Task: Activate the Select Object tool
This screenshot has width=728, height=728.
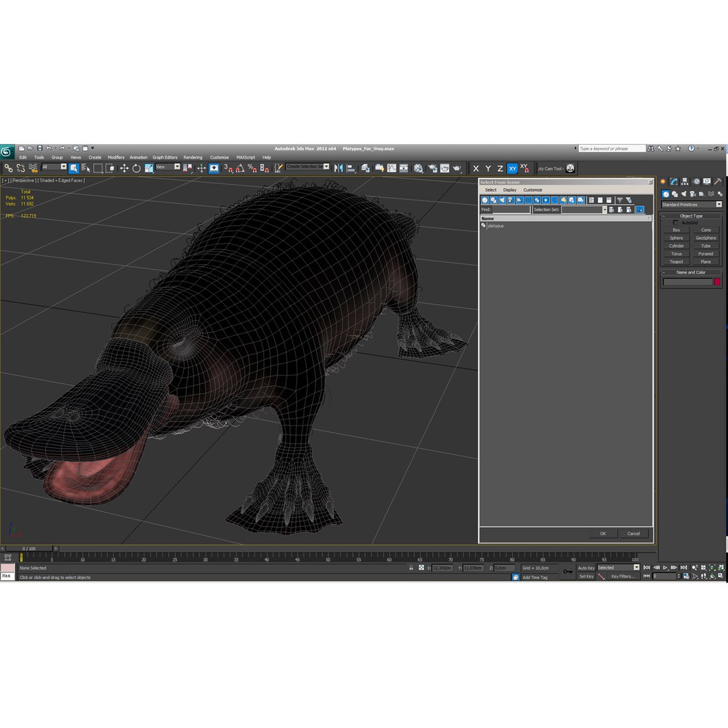Action: (74, 168)
